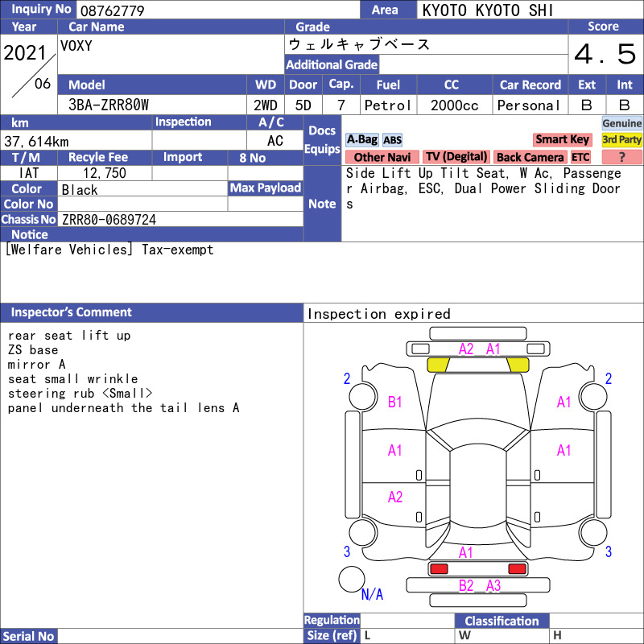Click the spare tire N/A circle
The height and width of the screenshot is (644, 644).
(352, 579)
